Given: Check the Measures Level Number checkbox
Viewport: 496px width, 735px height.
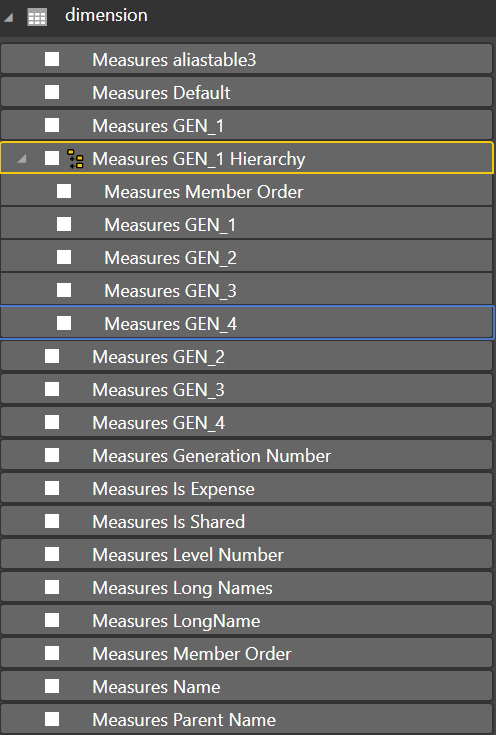Looking at the screenshot, I should [x=52, y=554].
